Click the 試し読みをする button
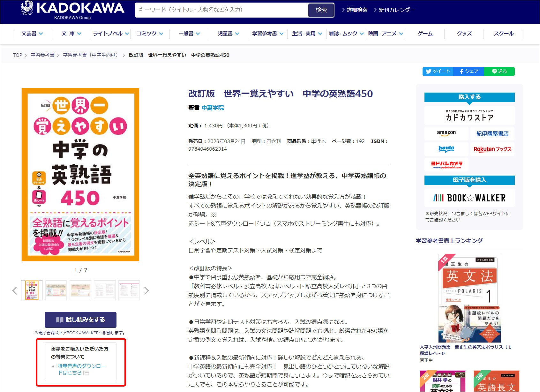 tap(80, 320)
